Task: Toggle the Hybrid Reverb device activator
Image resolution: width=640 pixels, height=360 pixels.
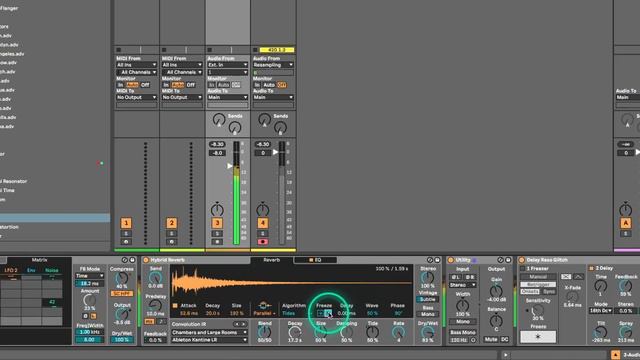Action: [146, 260]
